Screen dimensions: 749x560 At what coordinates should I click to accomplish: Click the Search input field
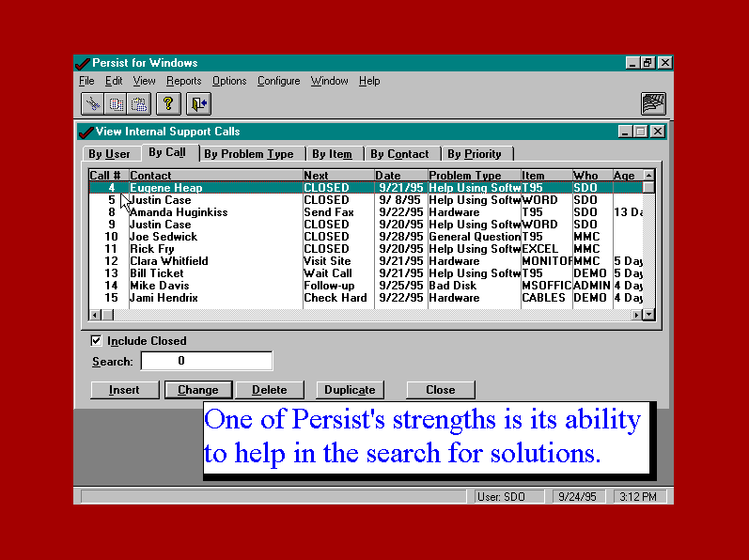207,361
